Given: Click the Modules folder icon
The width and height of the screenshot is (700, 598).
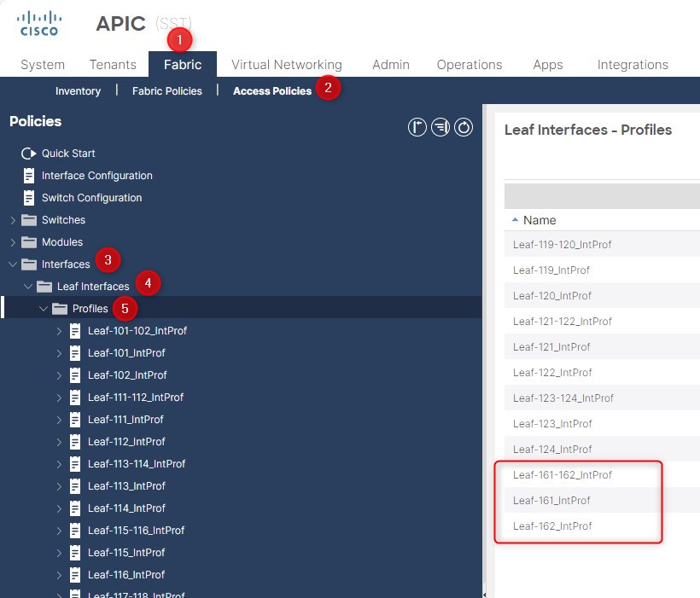Looking at the screenshot, I should pyautogui.click(x=28, y=242).
